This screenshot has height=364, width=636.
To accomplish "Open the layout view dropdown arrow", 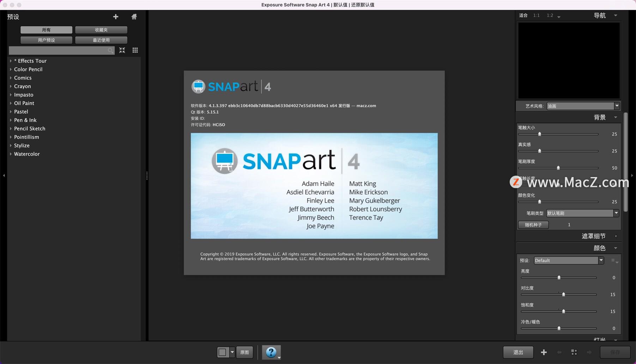I will (x=232, y=352).
